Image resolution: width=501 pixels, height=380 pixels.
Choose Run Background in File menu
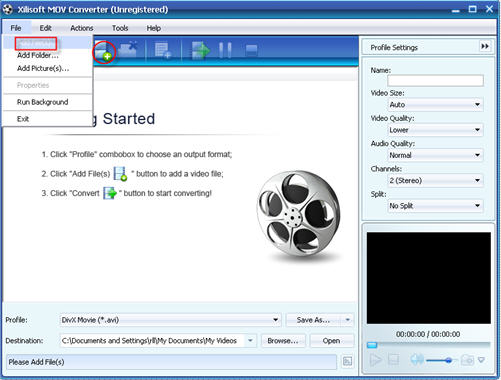[42, 102]
